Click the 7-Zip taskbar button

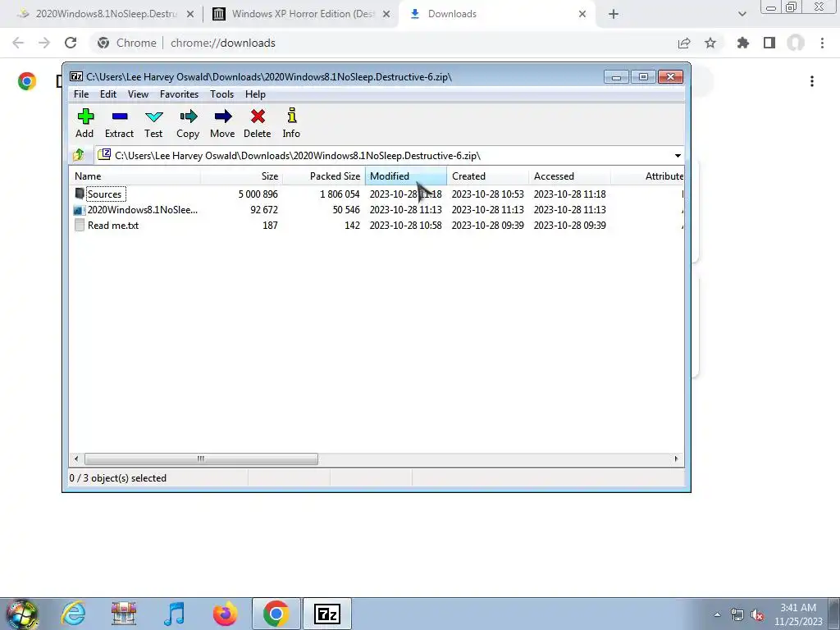pos(327,614)
